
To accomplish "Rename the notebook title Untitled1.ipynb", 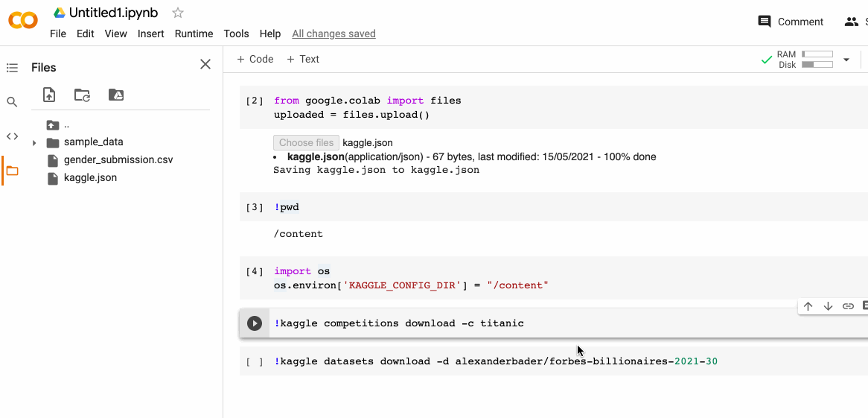I will [x=113, y=13].
